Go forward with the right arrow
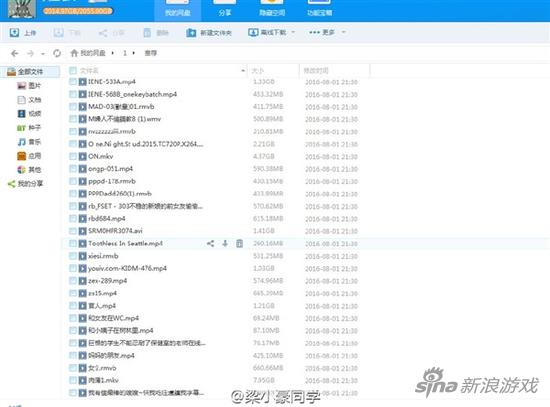Image resolution: width=550 pixels, height=407 pixels. tap(31, 53)
